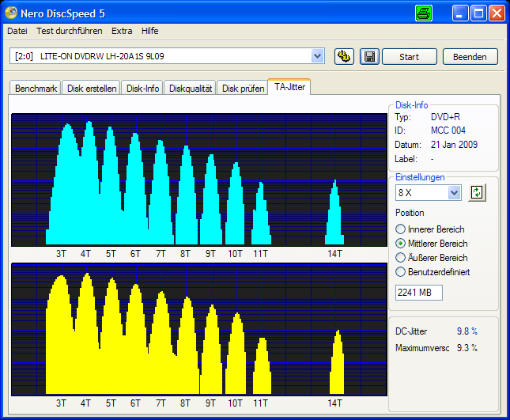Screen dimensions: 510x420
Task: Click the cyan TA-jitter histogram graph
Action: click(199, 180)
